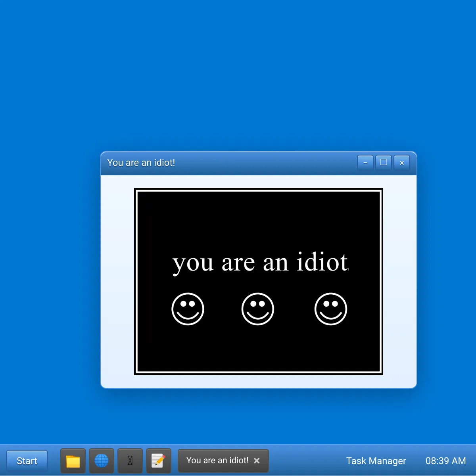Click the taskbar icon with missing glyph box
Image resolution: width=476 pixels, height=476 pixels.
tap(130, 461)
